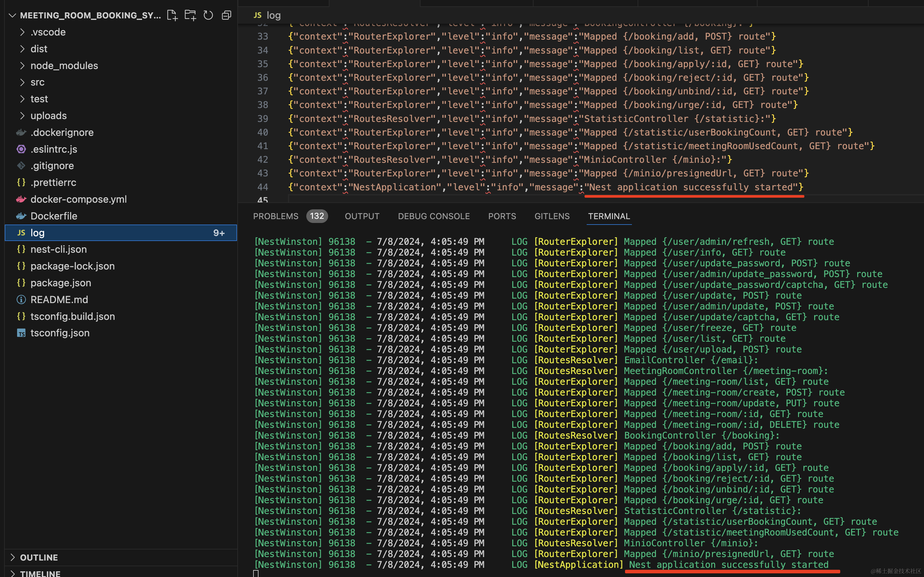Screen dimensions: 924x577
Task: Open tsconfig.json file
Action: [60, 333]
